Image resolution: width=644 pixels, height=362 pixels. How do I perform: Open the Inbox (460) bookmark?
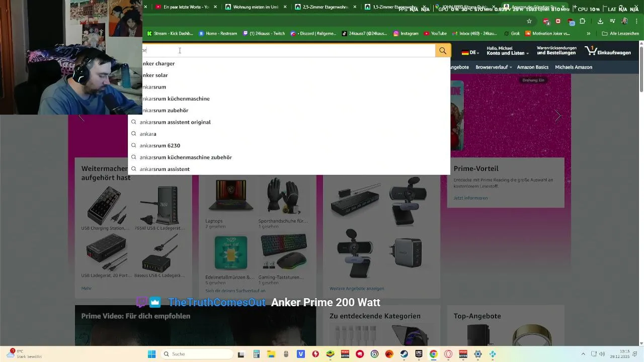(474, 33)
